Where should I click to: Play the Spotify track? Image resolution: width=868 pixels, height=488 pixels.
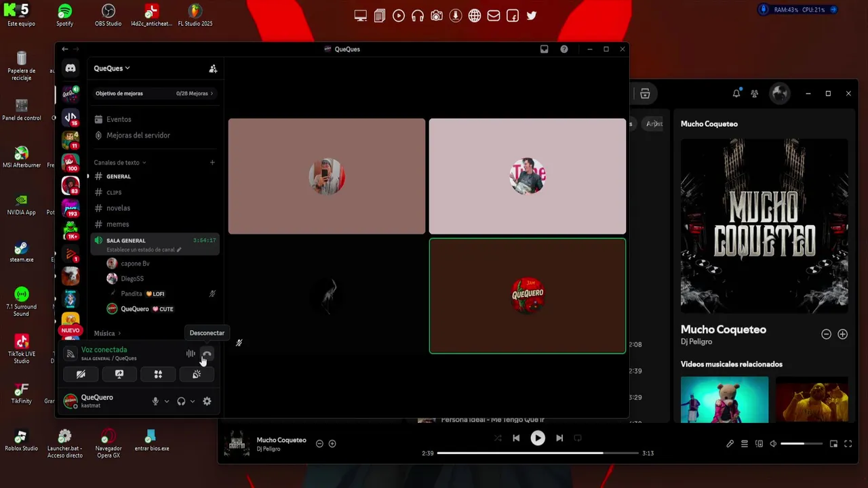pyautogui.click(x=538, y=438)
